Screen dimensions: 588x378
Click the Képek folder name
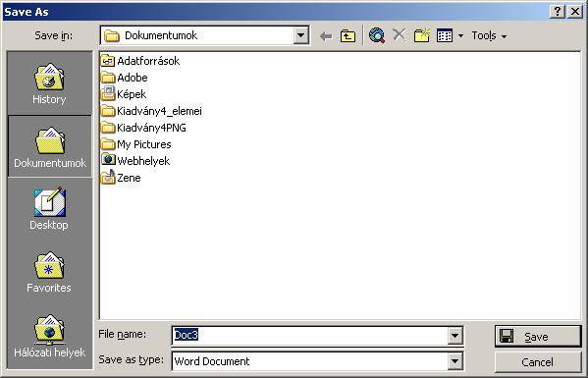click(x=132, y=94)
